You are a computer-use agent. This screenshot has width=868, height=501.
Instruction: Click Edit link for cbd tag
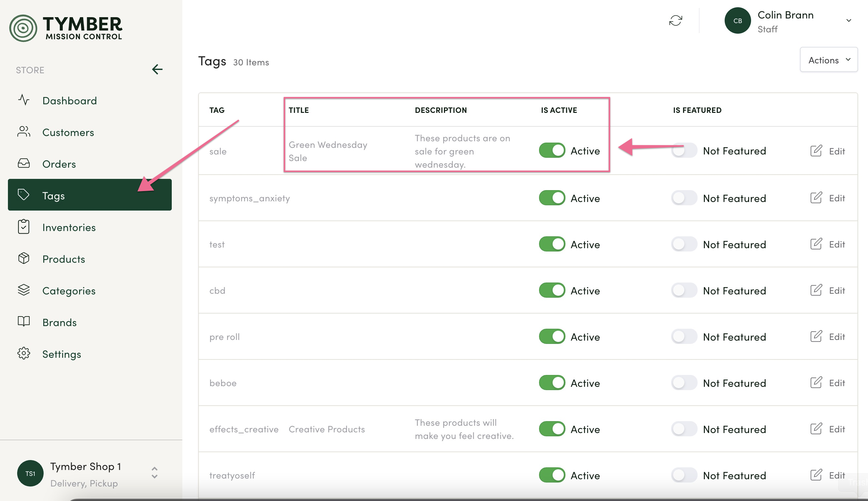coord(836,290)
